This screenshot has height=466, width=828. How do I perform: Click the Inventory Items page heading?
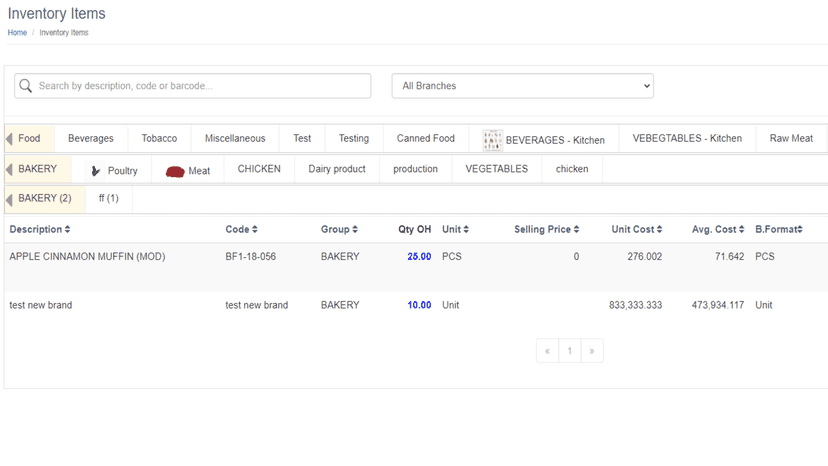point(57,14)
